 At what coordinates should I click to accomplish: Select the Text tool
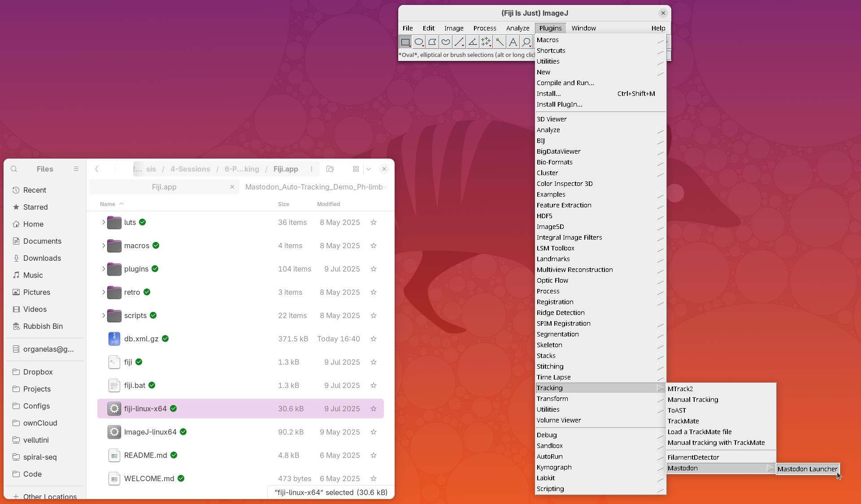coord(513,42)
